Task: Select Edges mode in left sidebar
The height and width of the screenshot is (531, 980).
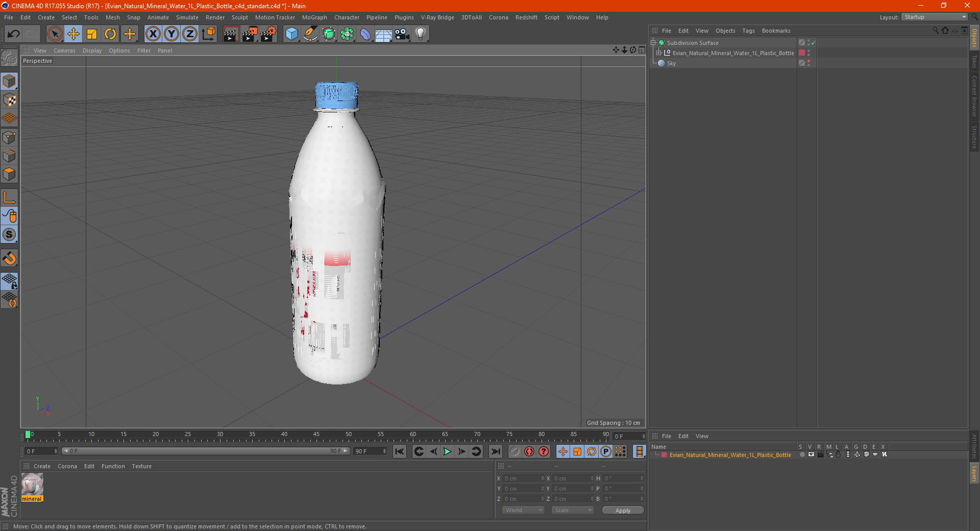Action: pos(9,156)
